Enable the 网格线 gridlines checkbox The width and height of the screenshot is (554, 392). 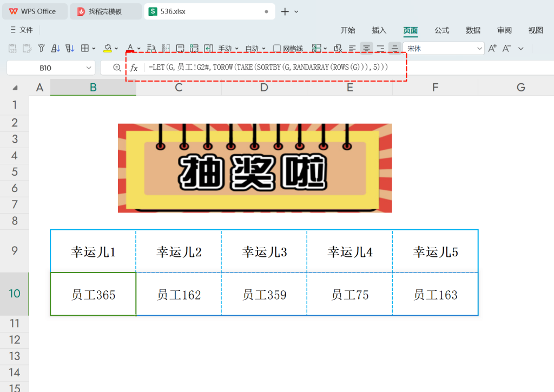click(277, 48)
